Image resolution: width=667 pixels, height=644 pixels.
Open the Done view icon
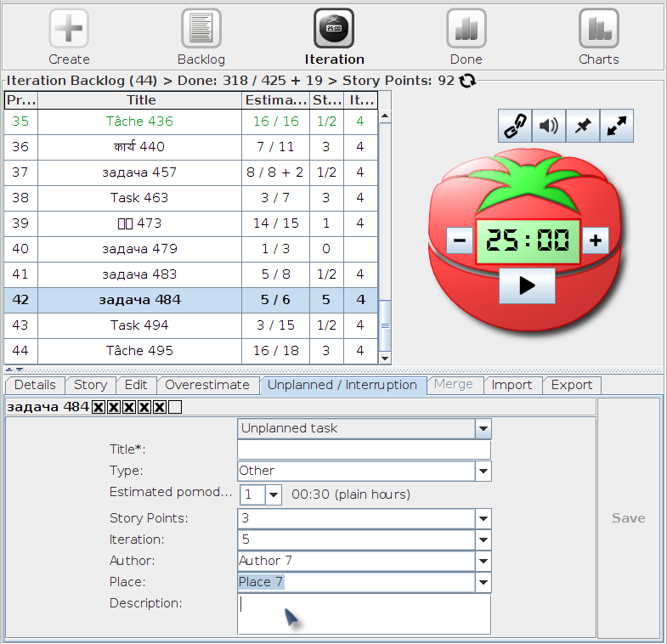(466, 29)
